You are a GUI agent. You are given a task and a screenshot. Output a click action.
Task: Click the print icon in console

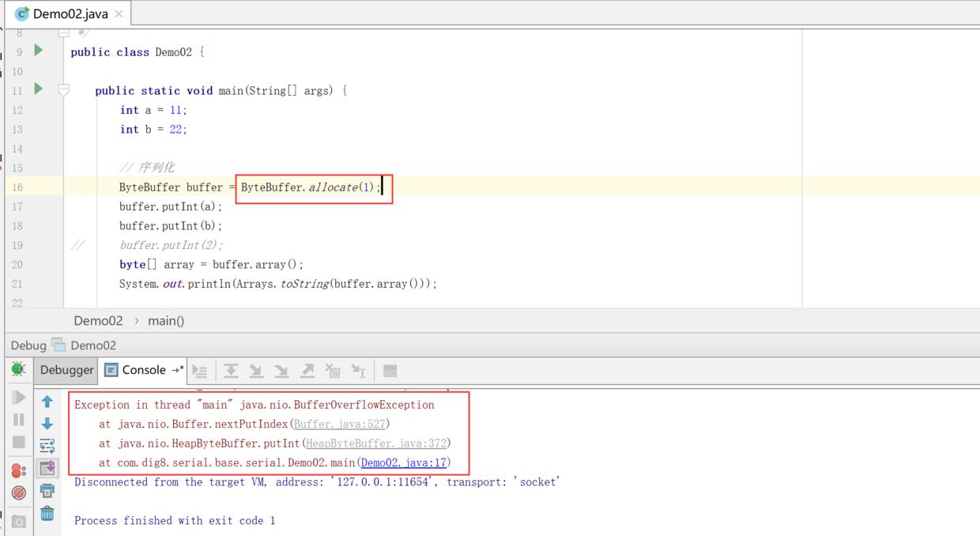point(47,491)
